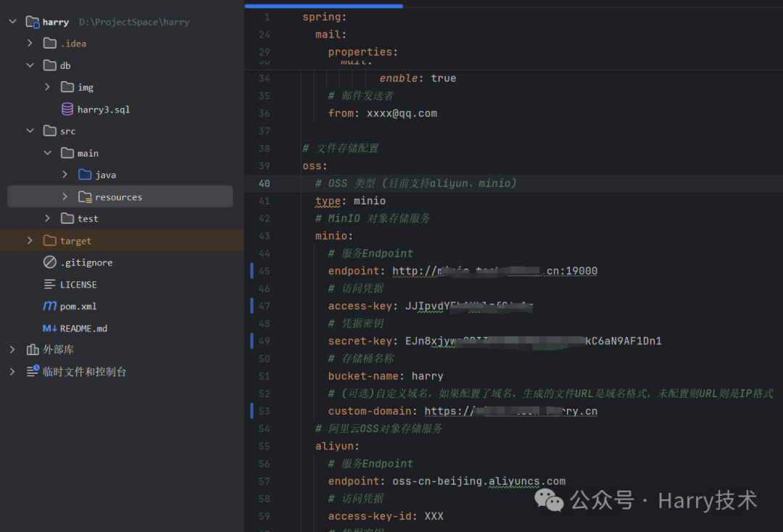Select the target folder label
The width and height of the screenshot is (783, 532).
75,241
